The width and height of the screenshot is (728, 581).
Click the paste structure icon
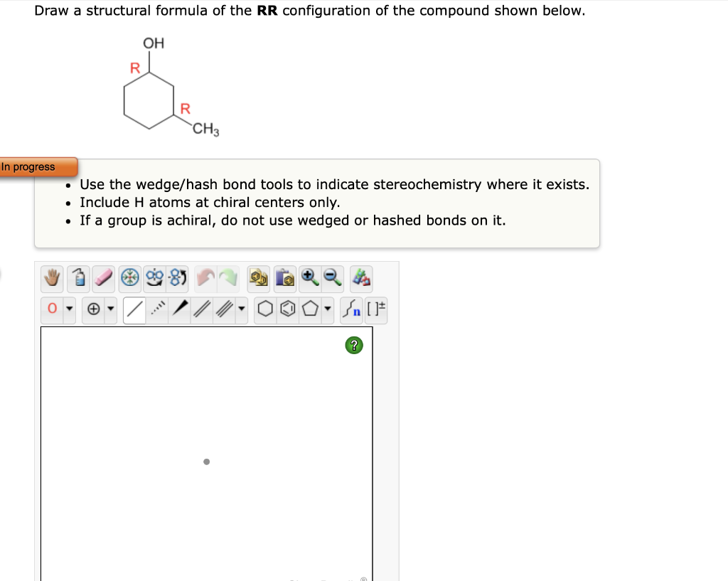tap(284, 279)
